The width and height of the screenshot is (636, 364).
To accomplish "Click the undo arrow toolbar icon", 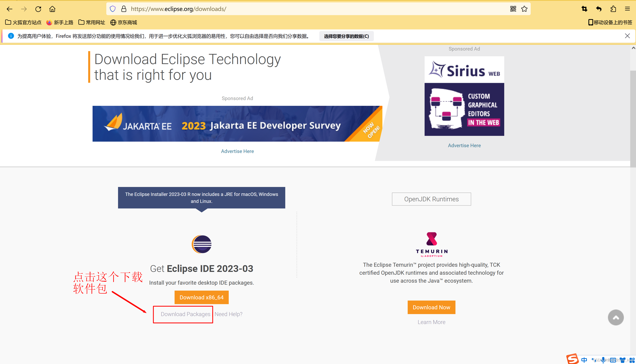I will [x=599, y=9].
